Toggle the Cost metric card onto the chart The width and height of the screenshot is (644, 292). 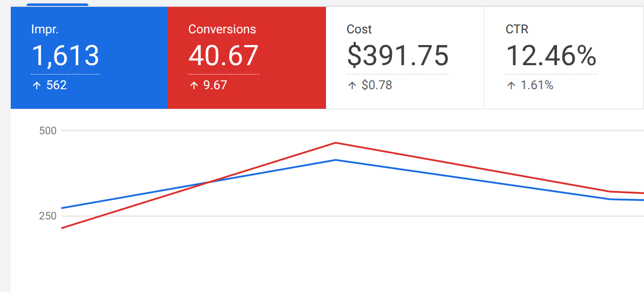pos(404,56)
